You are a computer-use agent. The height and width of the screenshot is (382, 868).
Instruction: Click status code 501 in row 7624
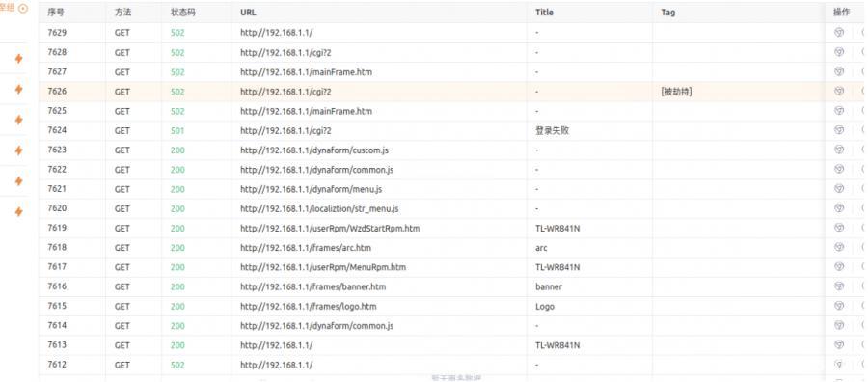point(177,130)
